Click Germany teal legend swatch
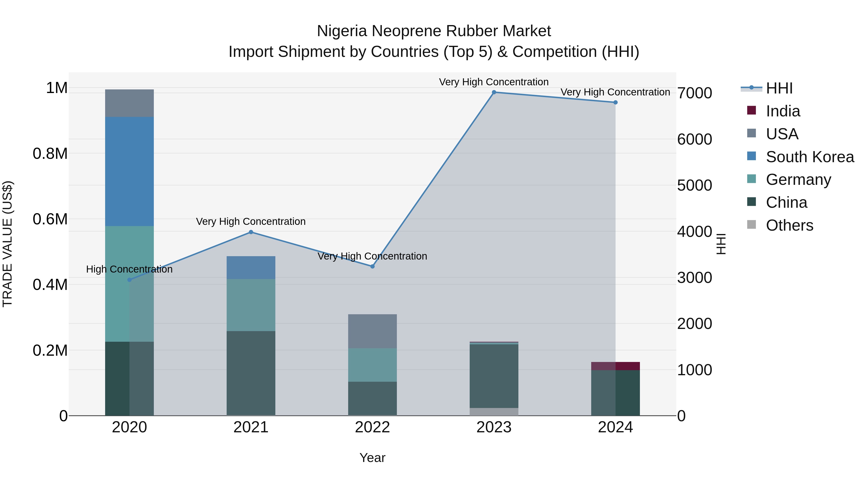 click(x=751, y=179)
